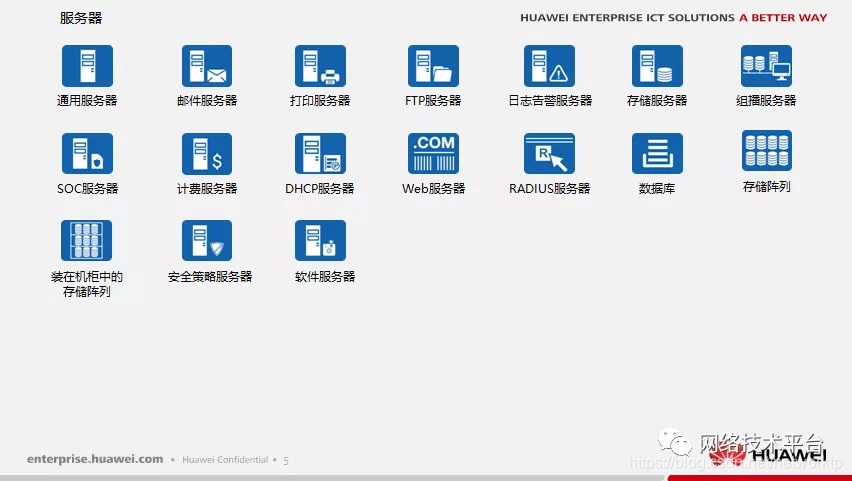Click the 日志告警服务器 warning server icon
852x481 pixels.
click(549, 66)
